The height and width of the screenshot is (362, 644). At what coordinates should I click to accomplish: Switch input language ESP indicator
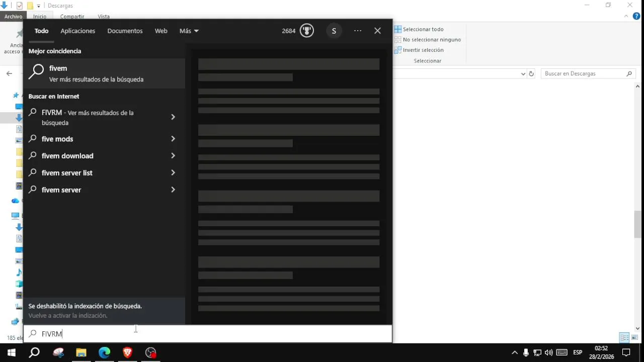578,352
